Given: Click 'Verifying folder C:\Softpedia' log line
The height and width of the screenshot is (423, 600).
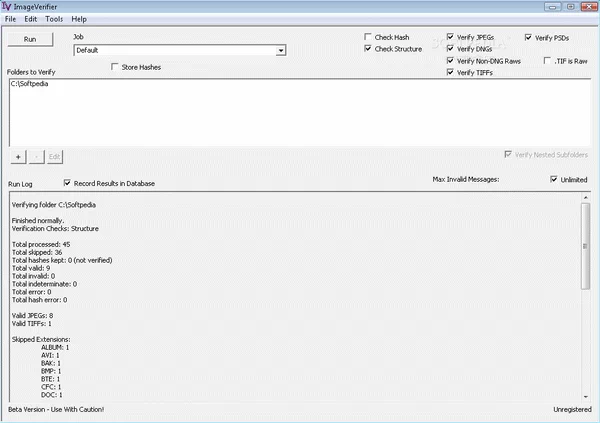Looking at the screenshot, I should click(x=54, y=205).
